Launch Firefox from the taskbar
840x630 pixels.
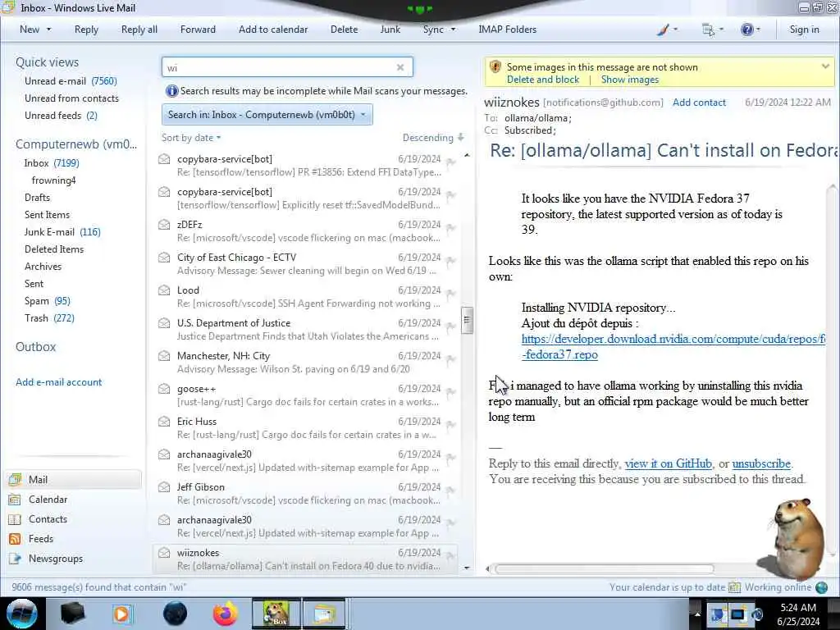click(225, 614)
